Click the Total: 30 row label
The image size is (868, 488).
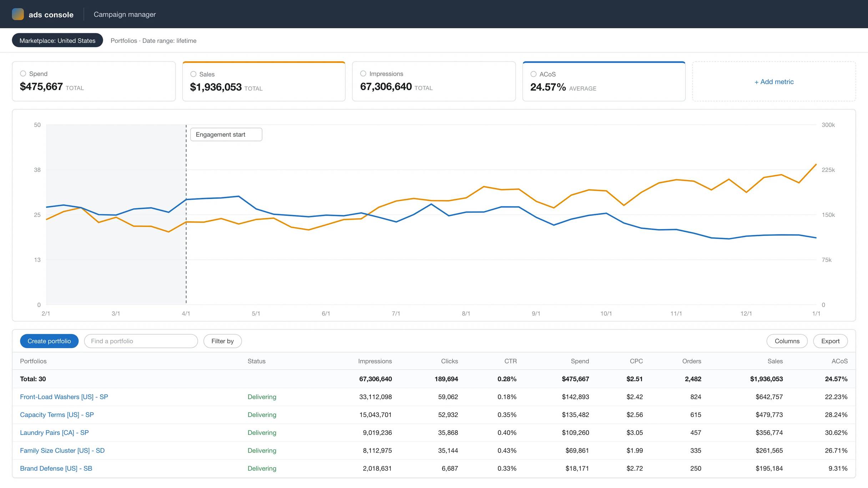33,379
